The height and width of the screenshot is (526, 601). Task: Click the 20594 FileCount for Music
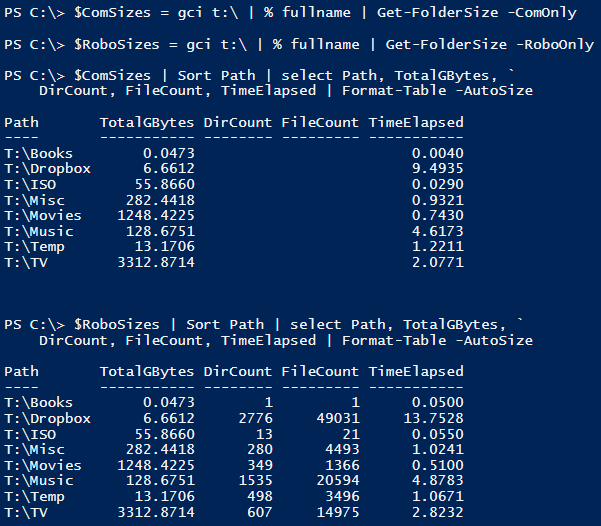click(335, 480)
